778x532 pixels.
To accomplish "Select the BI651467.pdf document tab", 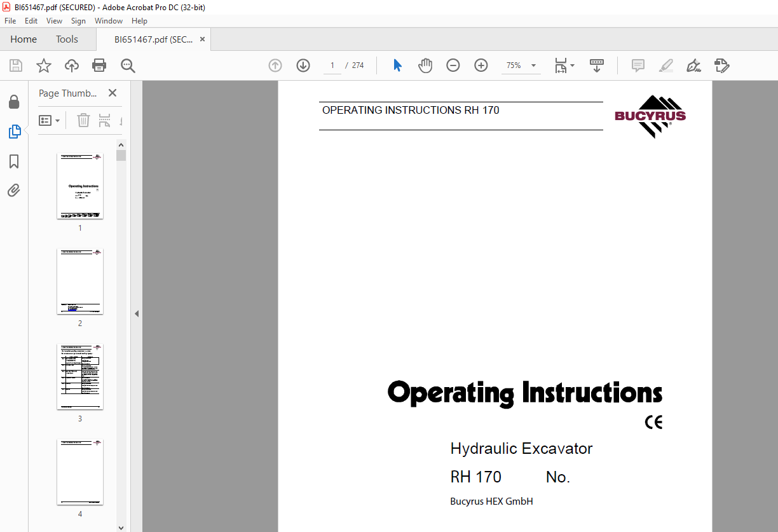I will [x=153, y=39].
